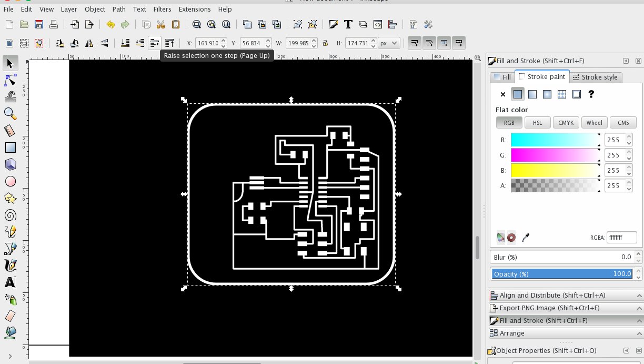Decrease the A alpha value spinner

click(x=629, y=189)
